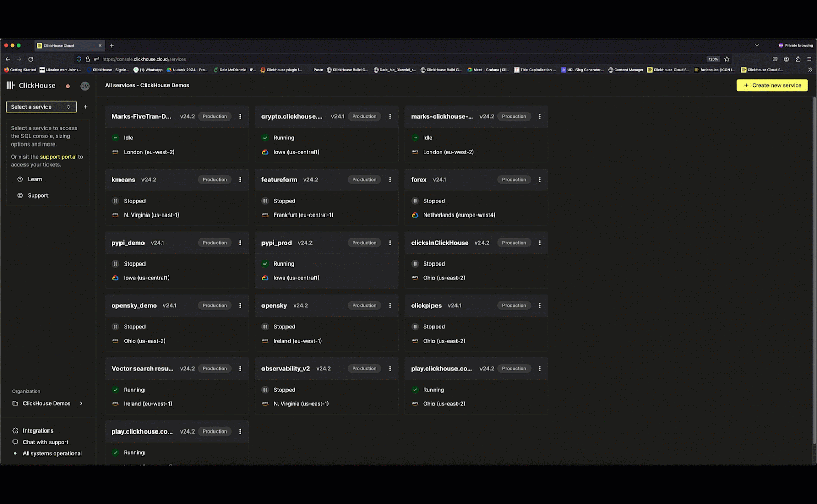The image size is (817, 504).
Task: Open three-dot menu for pypi_prod service
Action: pos(390,243)
